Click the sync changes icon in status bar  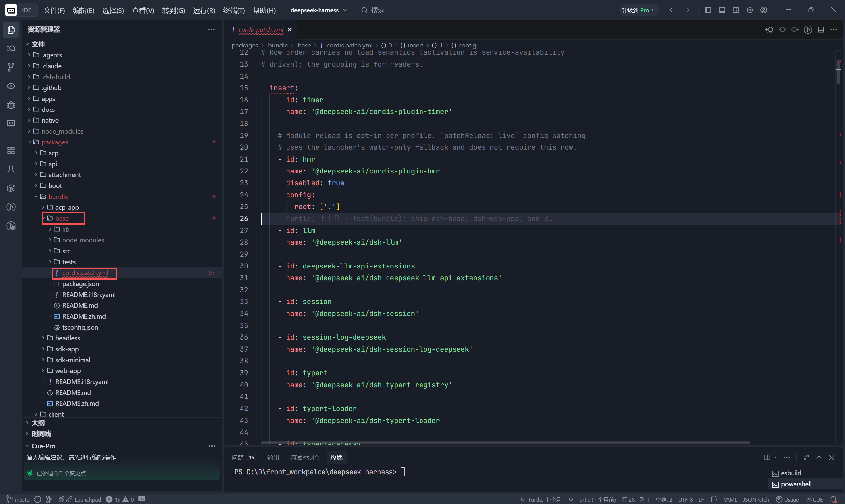coord(38,499)
